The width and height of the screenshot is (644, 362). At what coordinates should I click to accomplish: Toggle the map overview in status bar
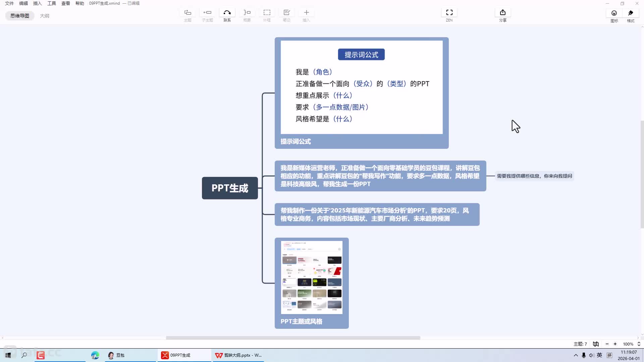click(x=595, y=344)
